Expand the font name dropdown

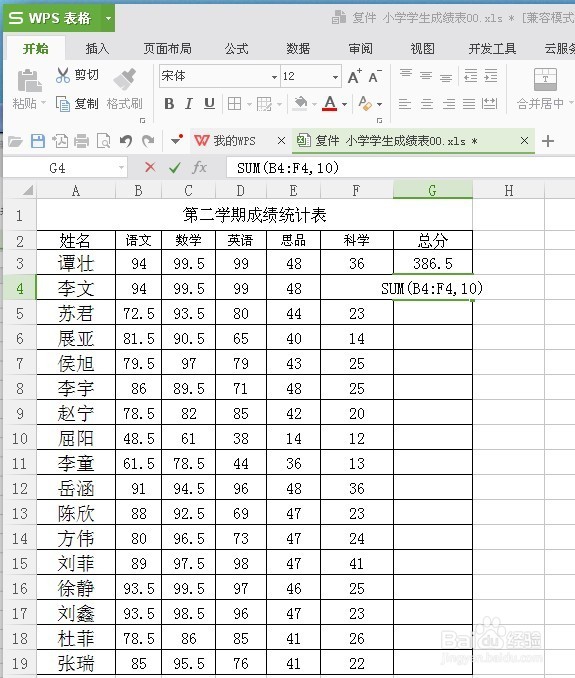click(x=274, y=77)
